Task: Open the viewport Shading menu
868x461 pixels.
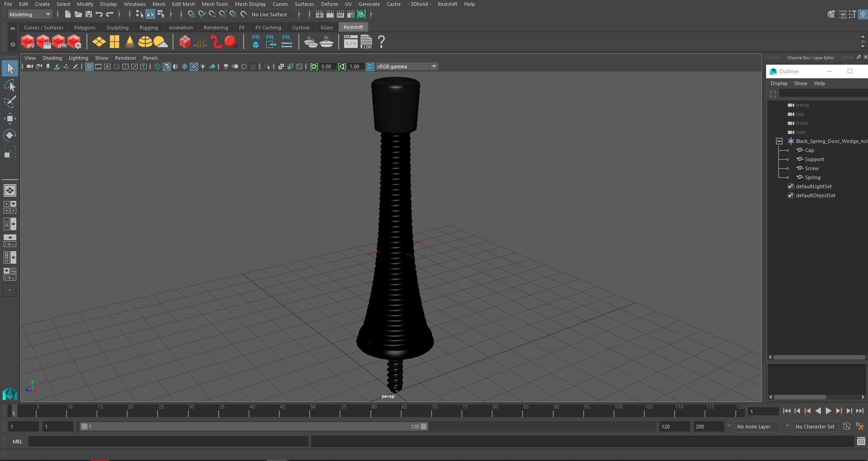Action: coord(52,58)
